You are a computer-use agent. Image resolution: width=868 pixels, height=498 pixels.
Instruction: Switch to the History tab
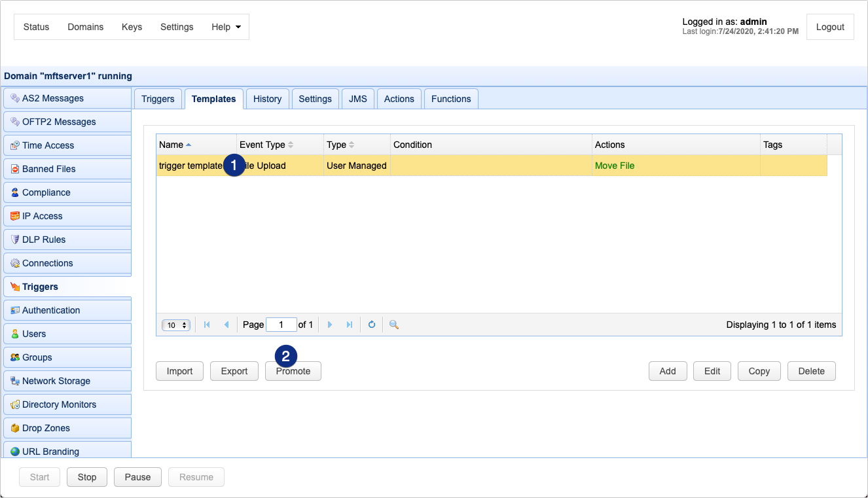pos(267,99)
